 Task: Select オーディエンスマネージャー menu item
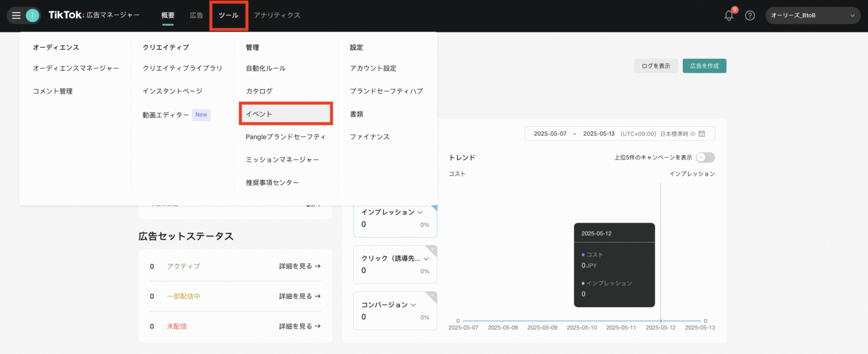(x=76, y=68)
